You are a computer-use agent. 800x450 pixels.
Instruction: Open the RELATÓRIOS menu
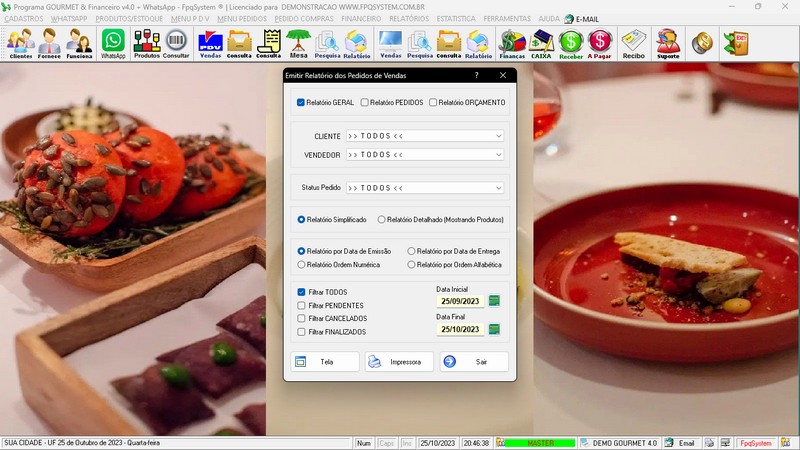coord(409,19)
